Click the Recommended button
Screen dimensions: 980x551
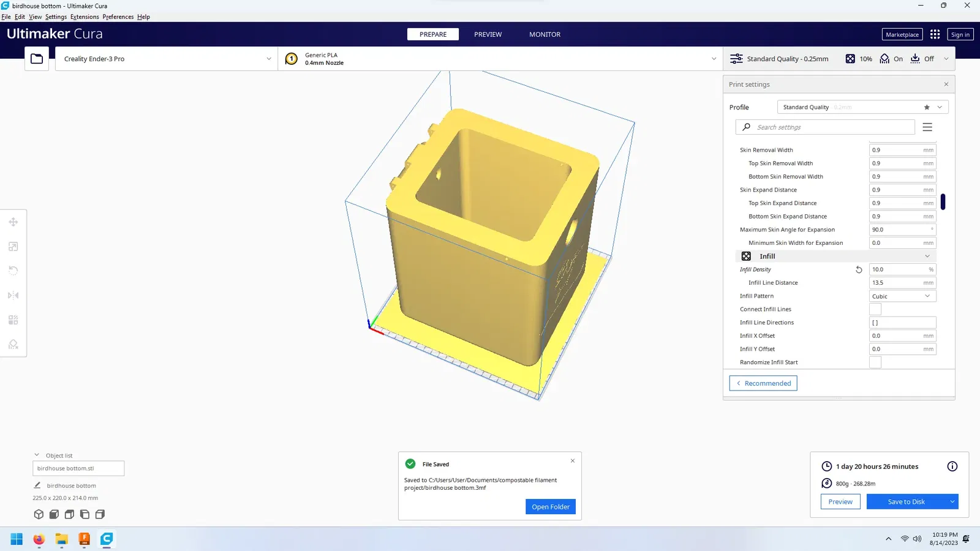coord(763,383)
